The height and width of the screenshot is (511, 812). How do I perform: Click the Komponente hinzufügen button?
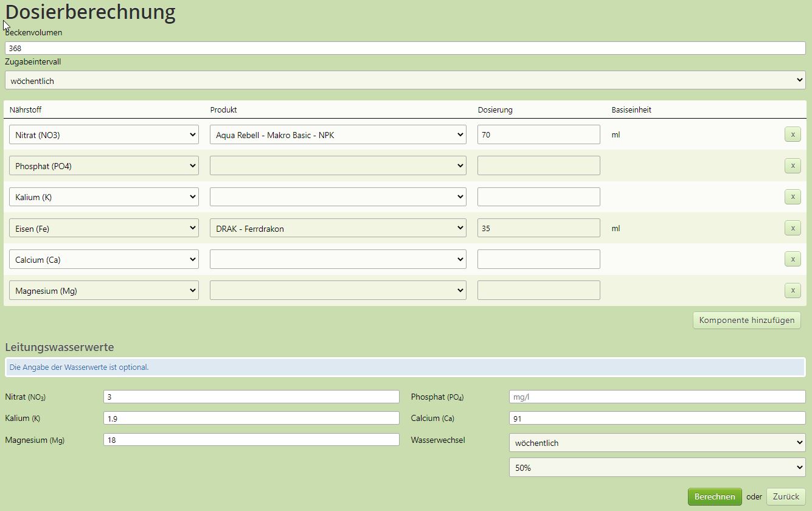click(x=747, y=320)
